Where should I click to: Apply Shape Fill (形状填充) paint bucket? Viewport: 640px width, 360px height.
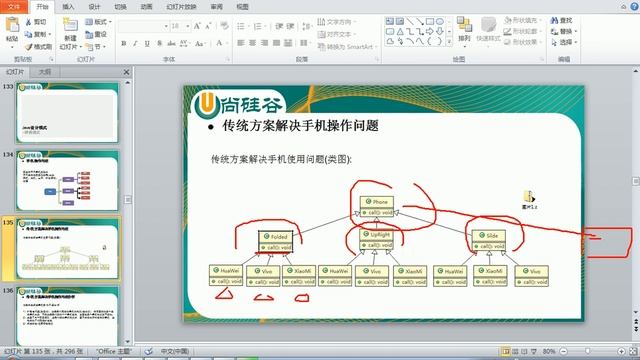pyautogui.click(x=522, y=20)
